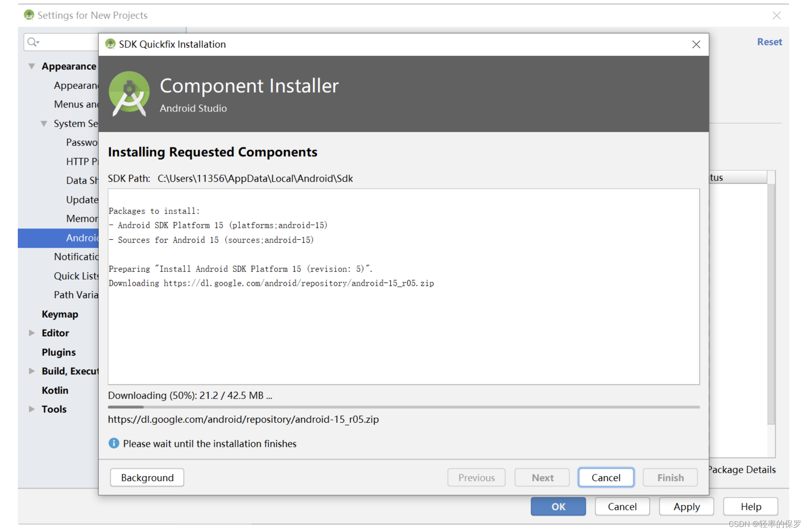Cancel the component installation
This screenshot has width=807, height=532.
pyautogui.click(x=606, y=477)
